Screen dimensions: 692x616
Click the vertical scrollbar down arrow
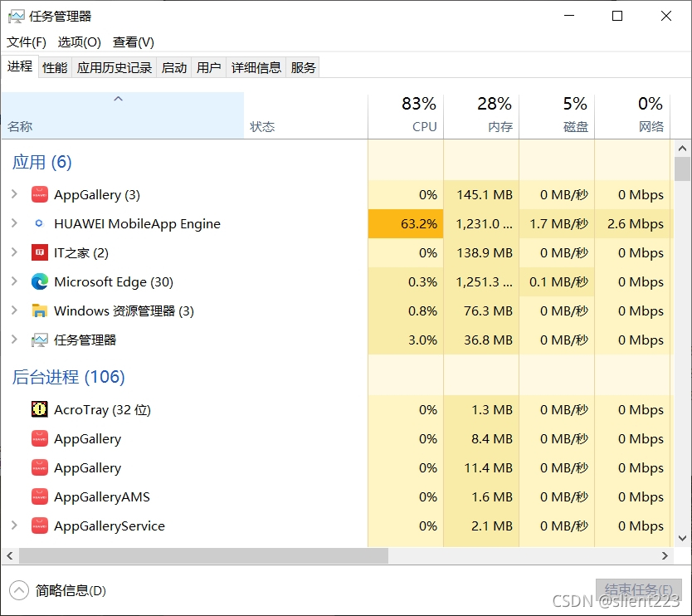(682, 538)
